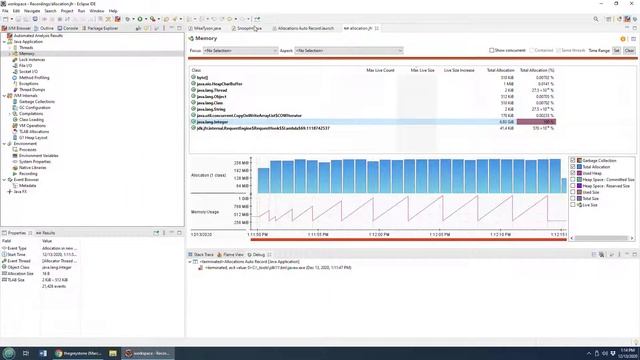The height and width of the screenshot is (360, 640).
Task: Open the Metadata page
Action: coord(27,186)
